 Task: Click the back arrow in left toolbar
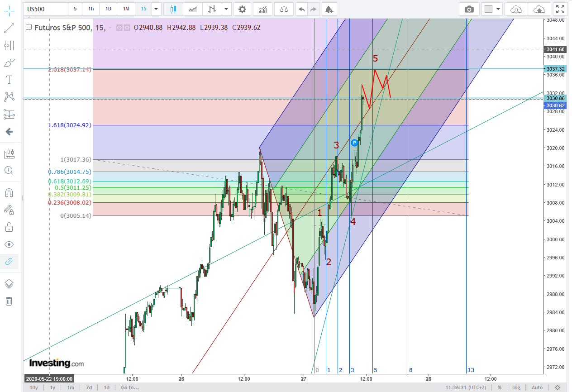(9, 132)
